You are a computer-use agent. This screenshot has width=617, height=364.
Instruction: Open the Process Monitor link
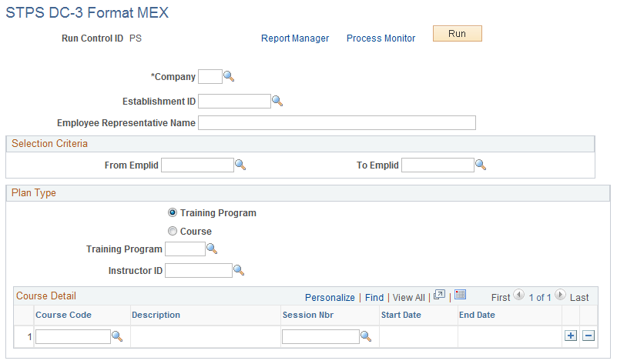(381, 38)
